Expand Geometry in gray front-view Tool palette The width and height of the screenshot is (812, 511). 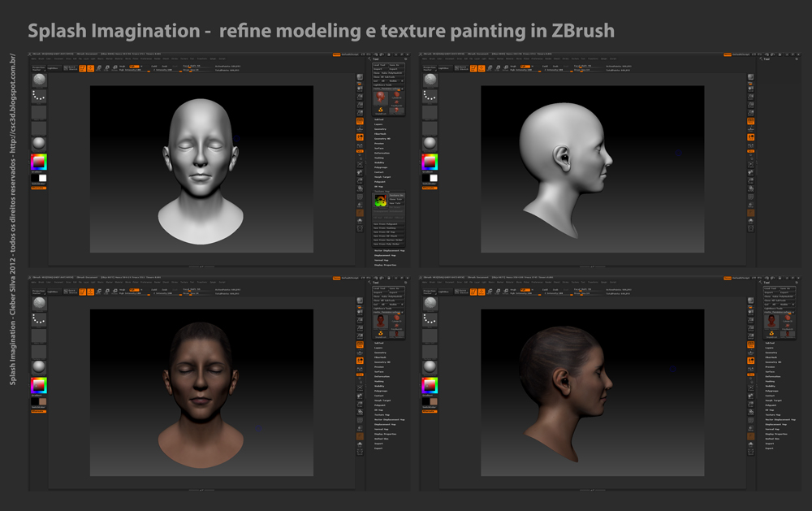[x=380, y=129]
